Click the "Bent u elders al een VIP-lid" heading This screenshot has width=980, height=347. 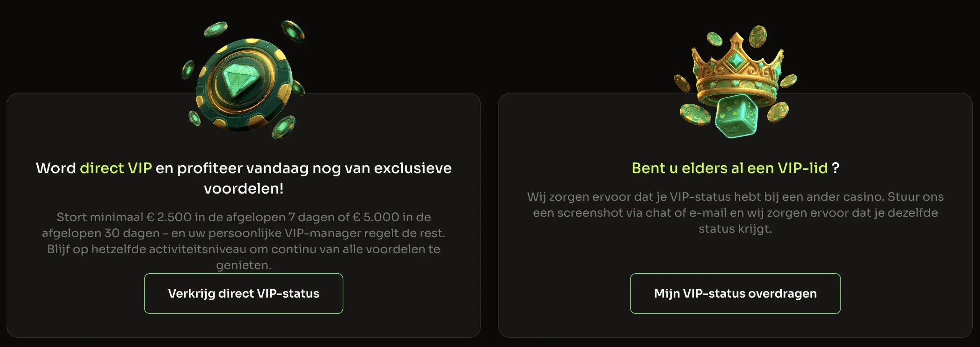coord(729,168)
